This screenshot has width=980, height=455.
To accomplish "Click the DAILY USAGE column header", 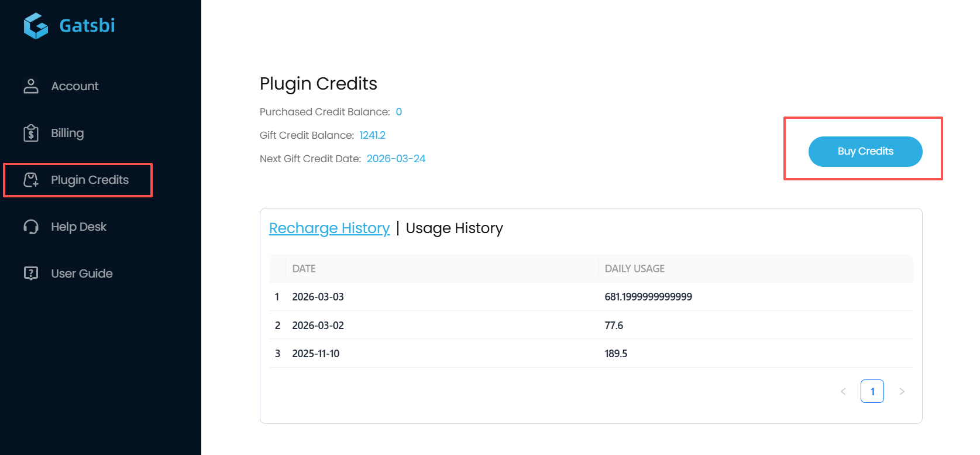I will pyautogui.click(x=634, y=268).
